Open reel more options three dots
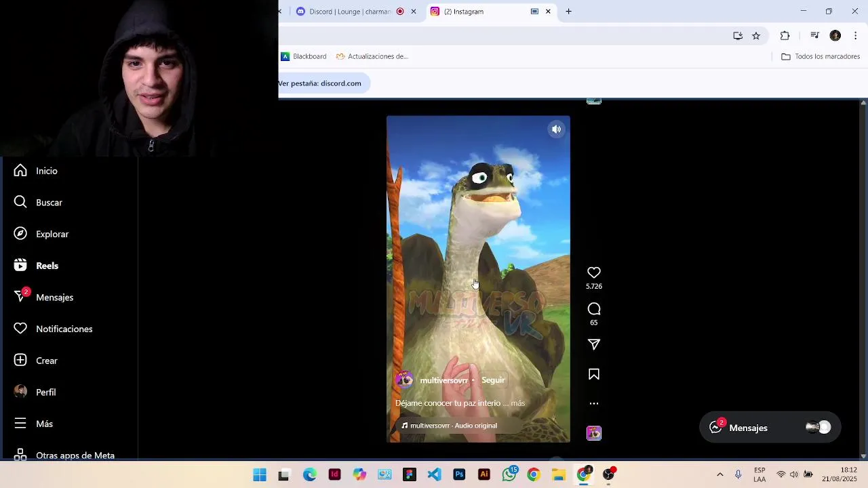The width and height of the screenshot is (868, 488). tap(594, 403)
